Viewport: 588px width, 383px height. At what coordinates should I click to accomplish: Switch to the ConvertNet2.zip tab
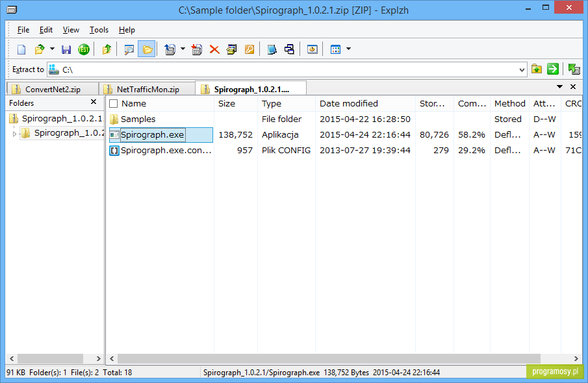[x=53, y=89]
